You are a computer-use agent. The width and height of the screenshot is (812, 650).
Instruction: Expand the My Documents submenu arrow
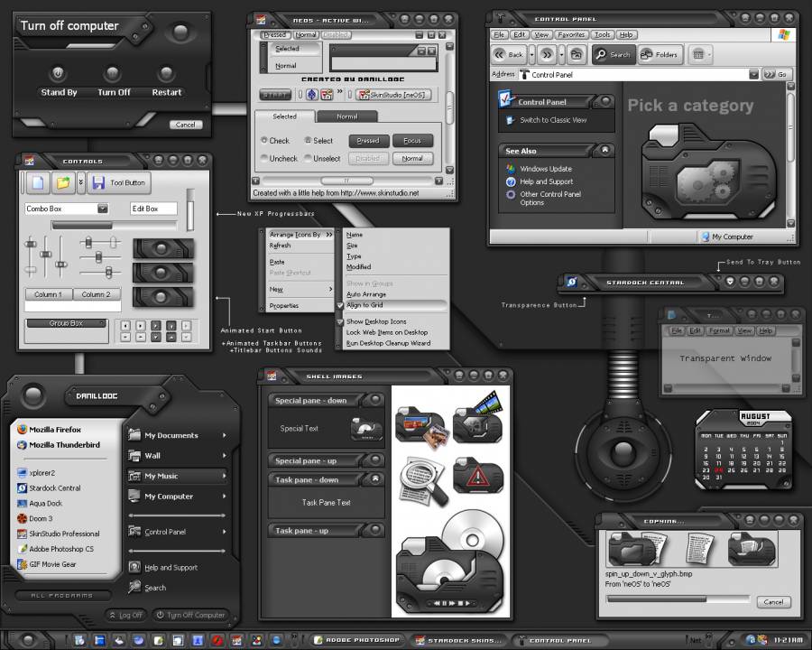225,435
